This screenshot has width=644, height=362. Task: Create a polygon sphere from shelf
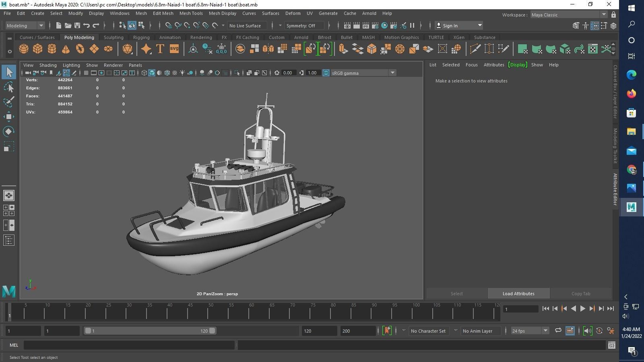tap(24, 49)
